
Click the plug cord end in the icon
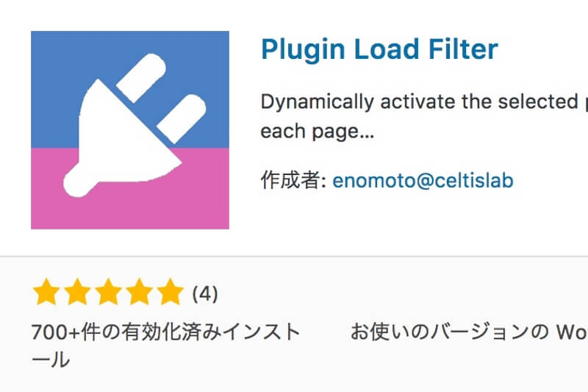(x=77, y=184)
